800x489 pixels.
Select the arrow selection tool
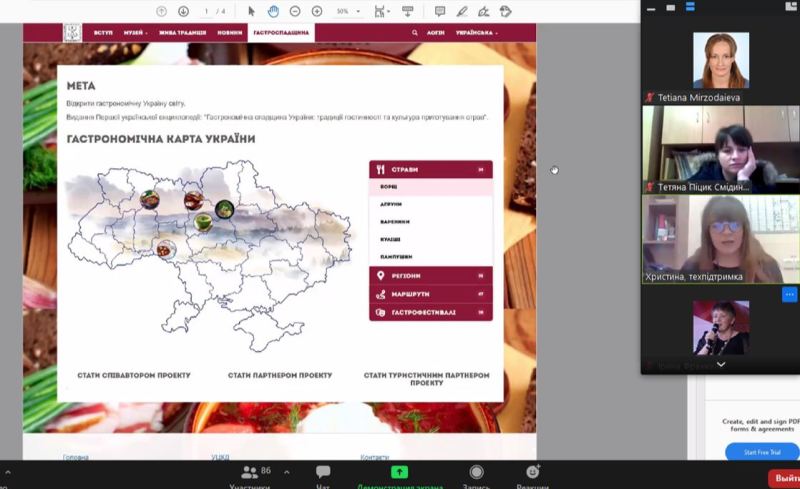pyautogui.click(x=251, y=11)
